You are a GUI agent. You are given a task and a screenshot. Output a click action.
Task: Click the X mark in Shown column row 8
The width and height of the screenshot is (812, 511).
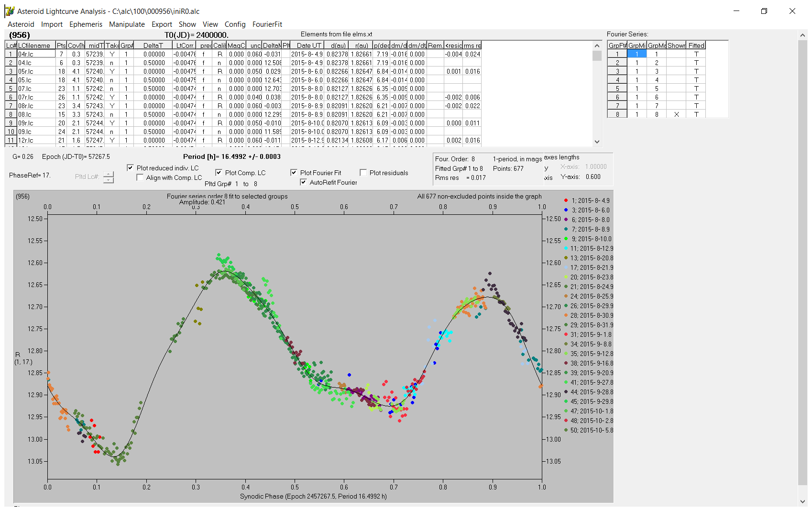pyautogui.click(x=676, y=114)
